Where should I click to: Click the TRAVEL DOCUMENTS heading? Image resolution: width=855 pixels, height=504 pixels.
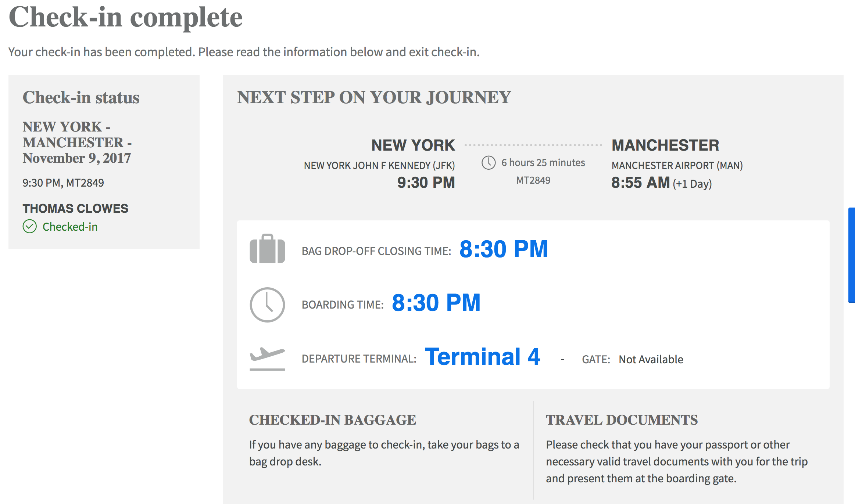coord(622,420)
